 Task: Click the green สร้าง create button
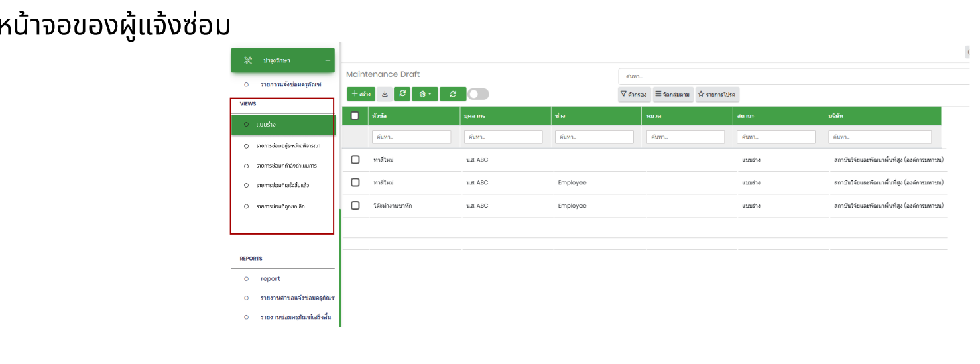pyautogui.click(x=361, y=95)
